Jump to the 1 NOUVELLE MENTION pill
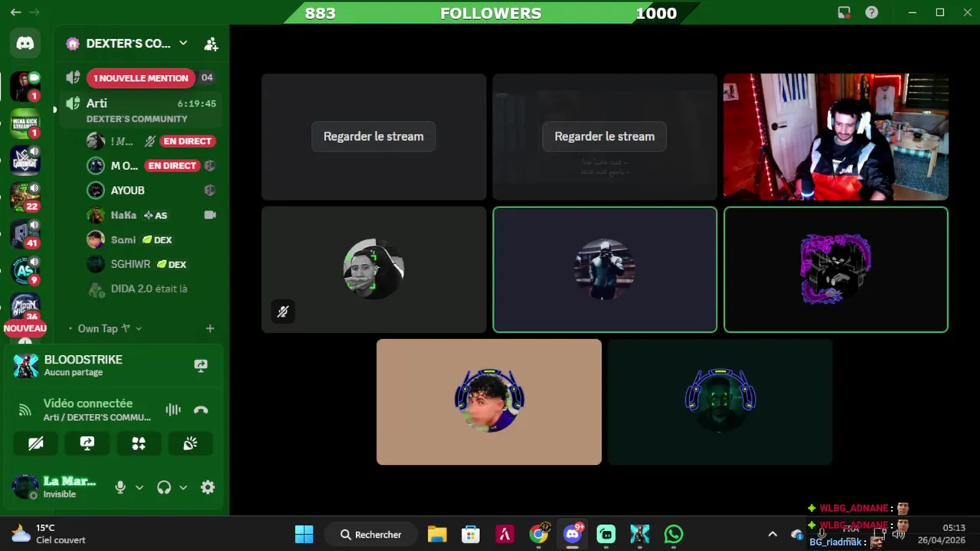The width and height of the screenshot is (980, 551). 141,77
